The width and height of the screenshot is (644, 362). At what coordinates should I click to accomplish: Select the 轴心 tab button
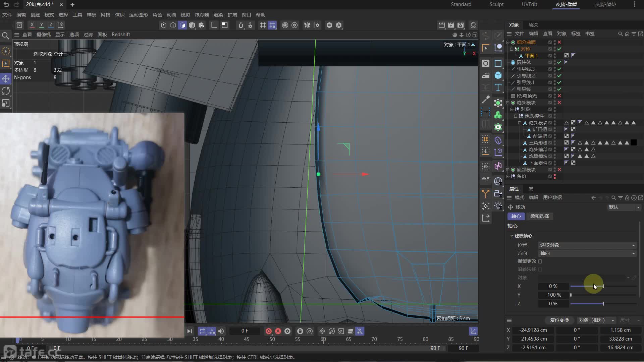(x=516, y=216)
